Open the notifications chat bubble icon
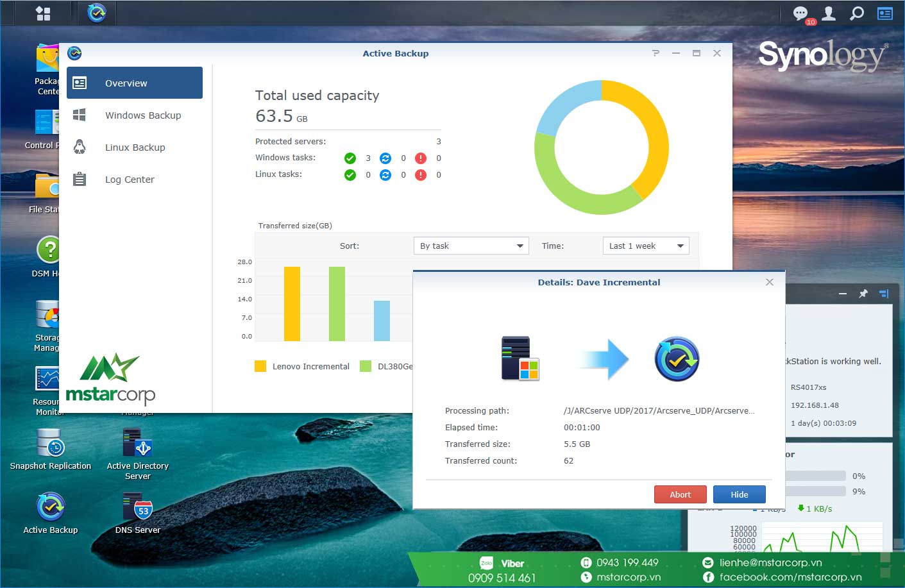The image size is (905, 588). point(800,13)
